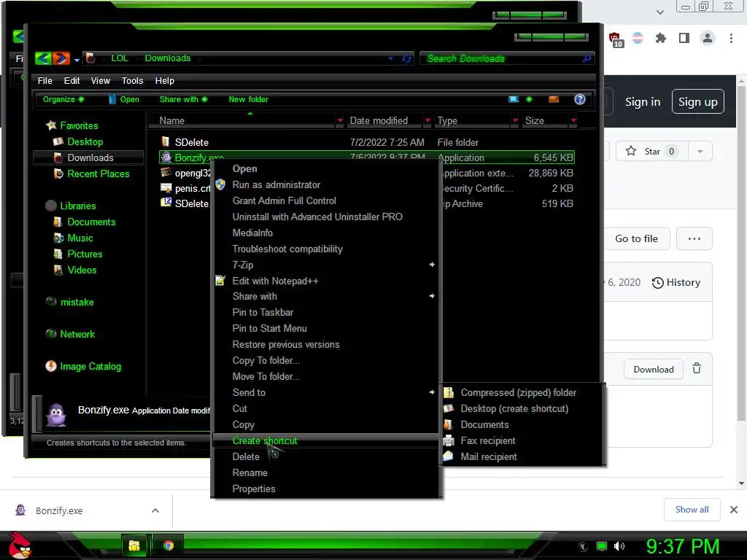Open the Edit menu
747x560 pixels.
pyautogui.click(x=72, y=80)
